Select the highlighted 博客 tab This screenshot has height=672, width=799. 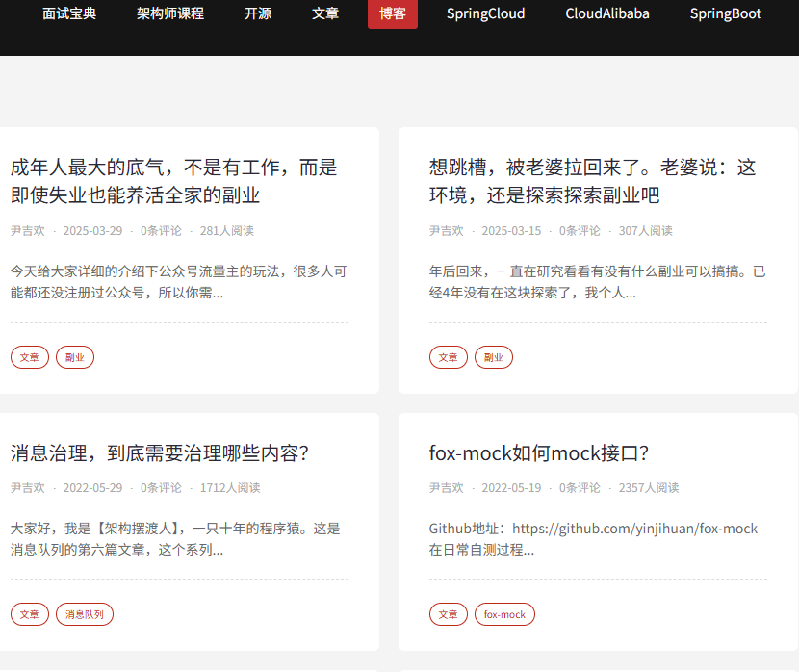tap(393, 13)
